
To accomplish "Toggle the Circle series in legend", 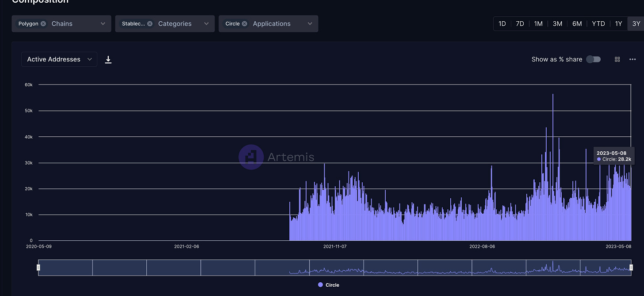I will (x=329, y=285).
